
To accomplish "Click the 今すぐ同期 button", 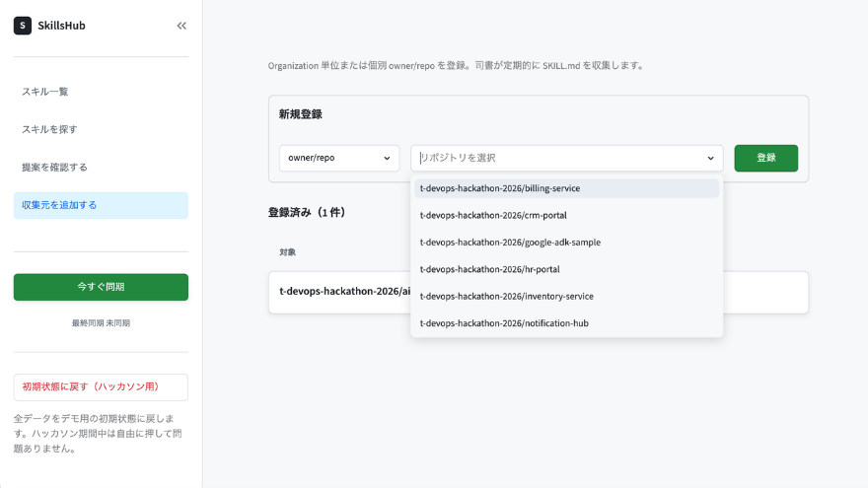I will [x=101, y=287].
